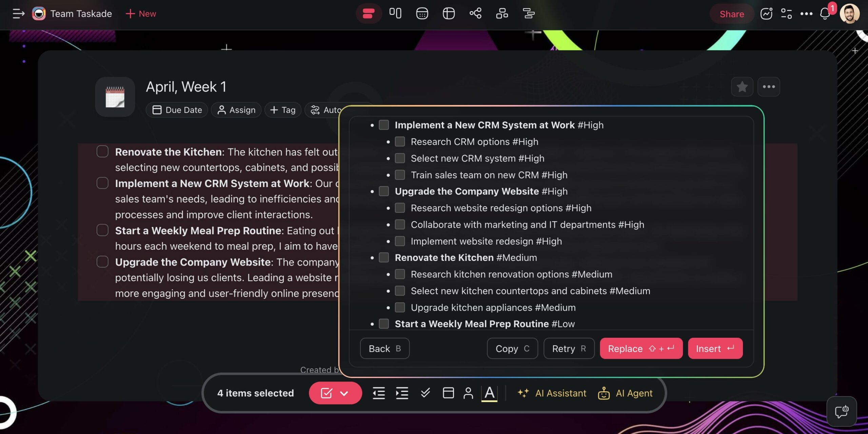Open project three-dot options menu

click(769, 87)
